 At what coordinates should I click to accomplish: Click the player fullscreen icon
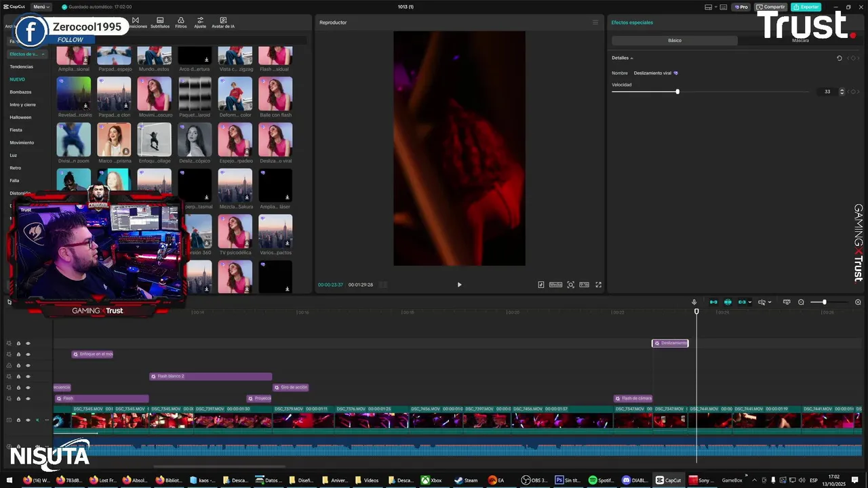pyautogui.click(x=598, y=285)
